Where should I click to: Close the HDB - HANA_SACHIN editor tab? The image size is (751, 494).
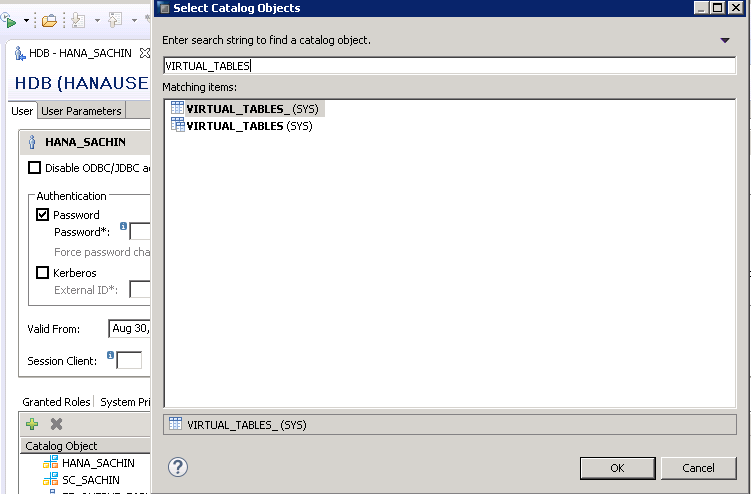pos(145,53)
